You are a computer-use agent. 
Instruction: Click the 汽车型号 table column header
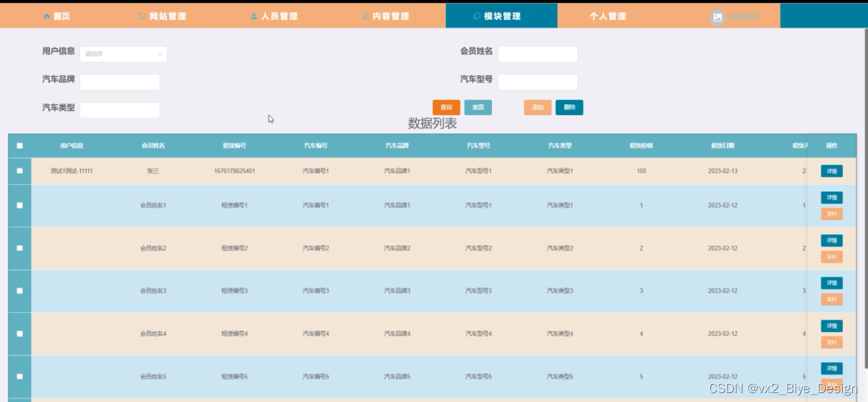pos(478,146)
